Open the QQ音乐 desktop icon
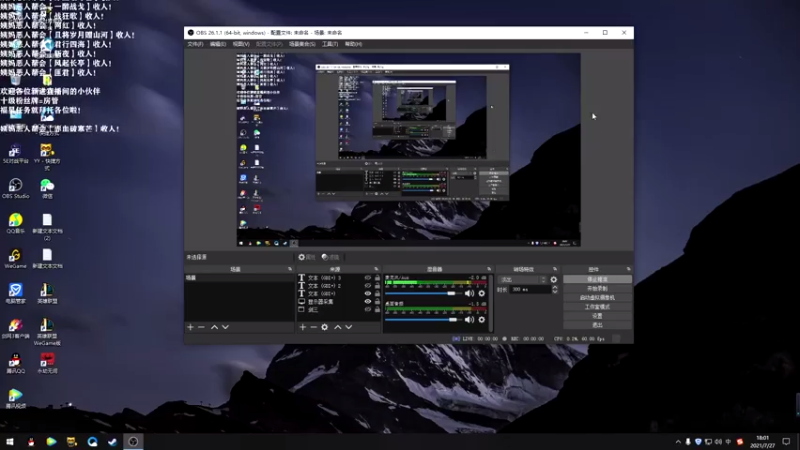 15,223
